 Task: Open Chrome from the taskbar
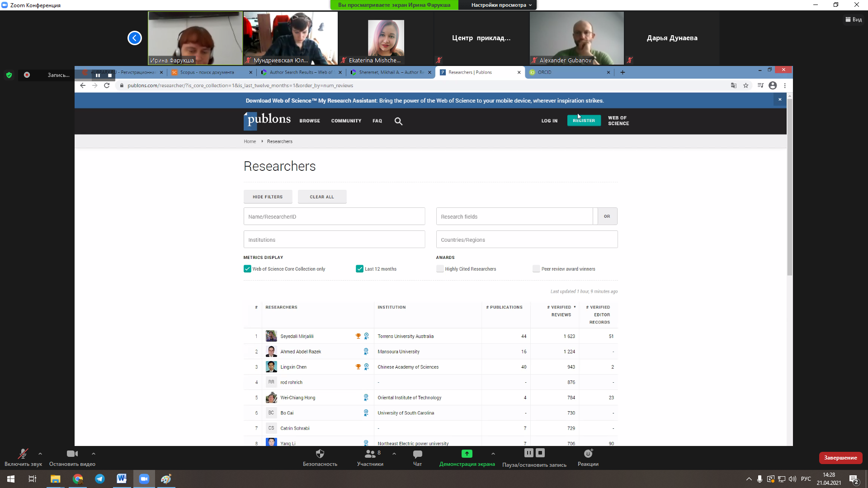(x=78, y=479)
